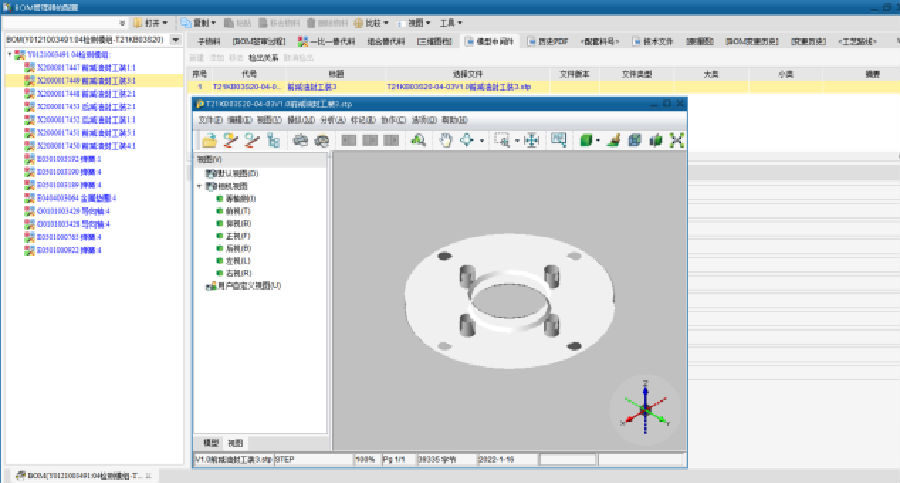Collapse the root BOM tree node

(10, 54)
